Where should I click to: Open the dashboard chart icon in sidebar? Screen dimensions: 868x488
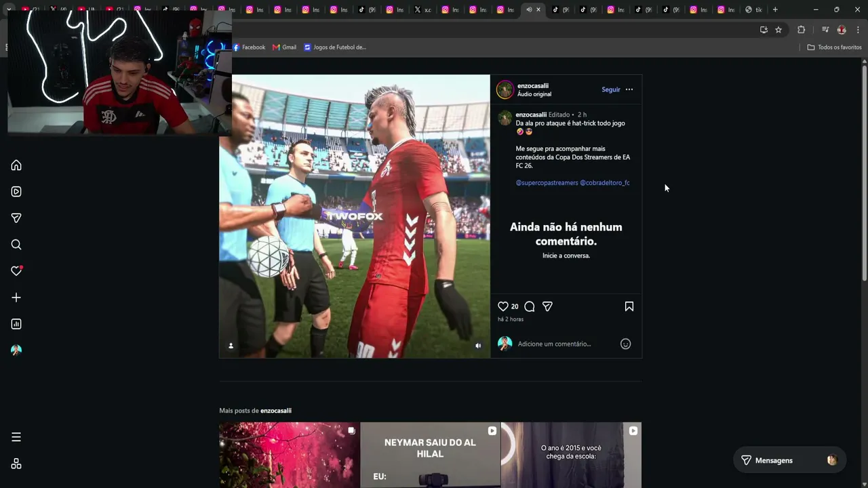tap(16, 324)
